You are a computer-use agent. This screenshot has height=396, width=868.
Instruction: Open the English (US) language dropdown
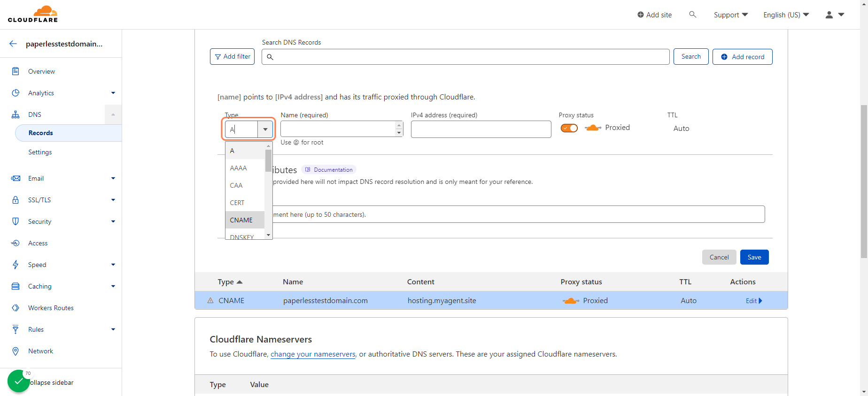tap(786, 15)
